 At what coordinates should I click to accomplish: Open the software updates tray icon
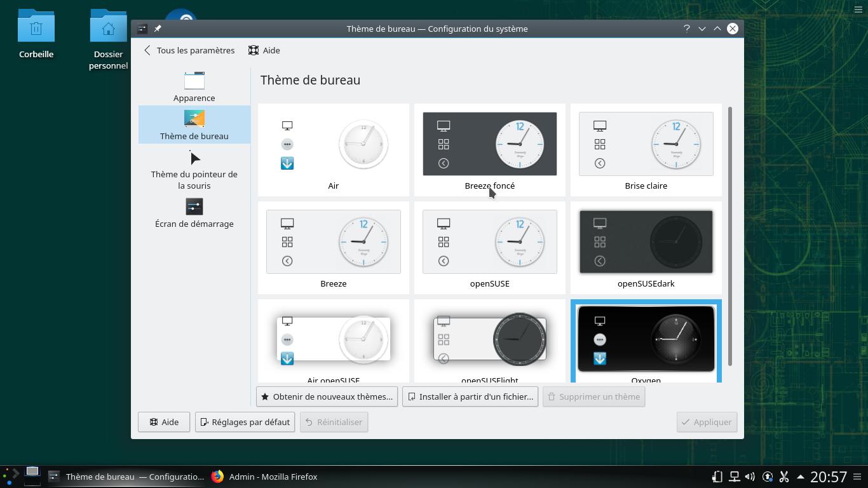(768, 477)
